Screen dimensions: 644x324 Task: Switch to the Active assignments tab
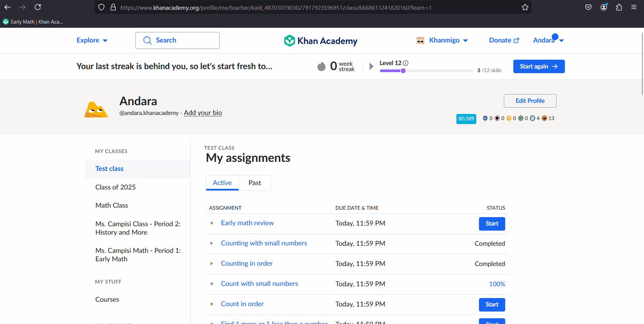[x=222, y=183]
